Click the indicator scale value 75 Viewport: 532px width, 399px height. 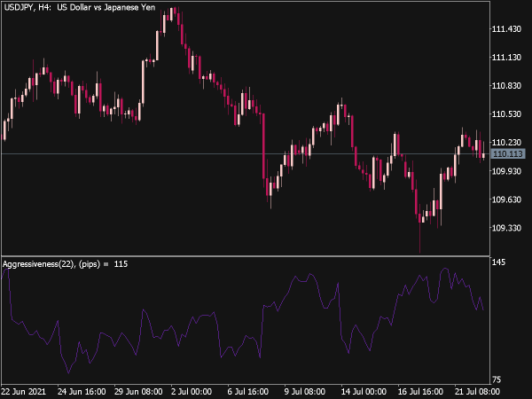pos(498,379)
